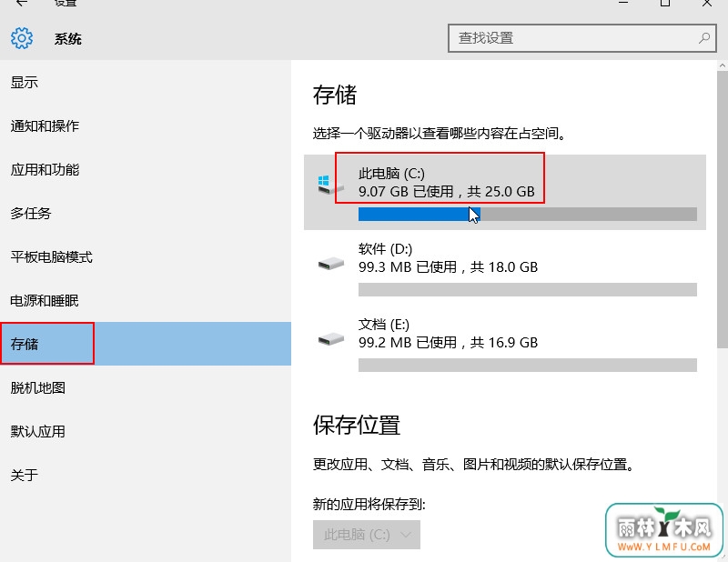Click 选择一个驱动器以查看哪些内容在占空间 text
728x562 pixels.
tap(440, 134)
